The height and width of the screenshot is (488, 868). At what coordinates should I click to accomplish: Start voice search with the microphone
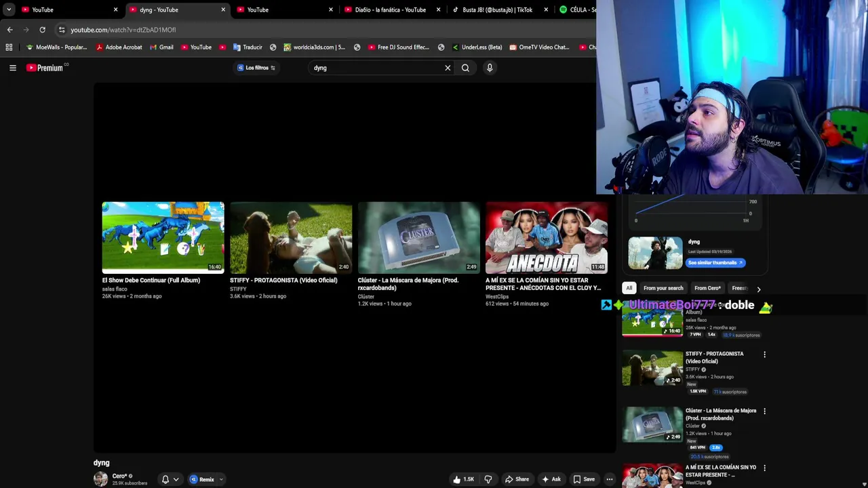490,68
